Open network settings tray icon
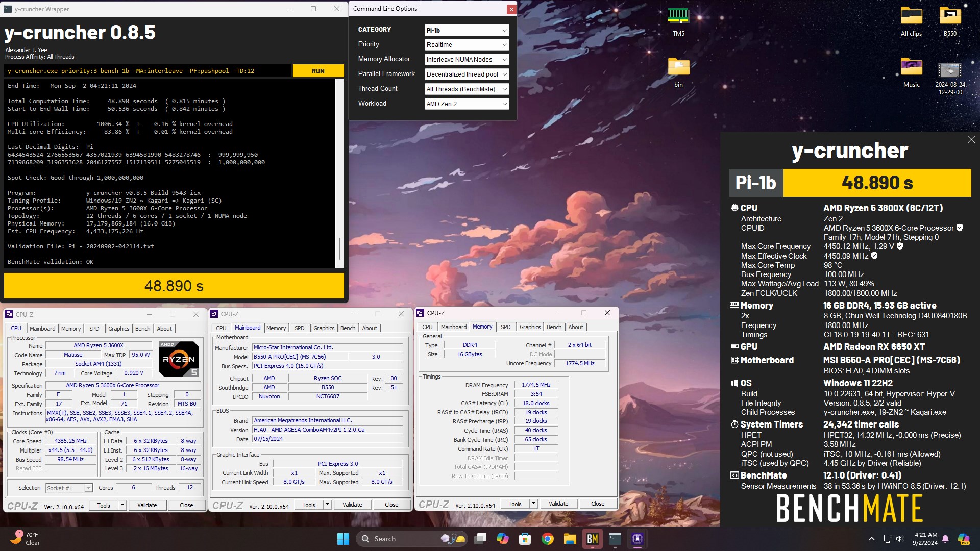The image size is (980, 551). [x=888, y=539]
